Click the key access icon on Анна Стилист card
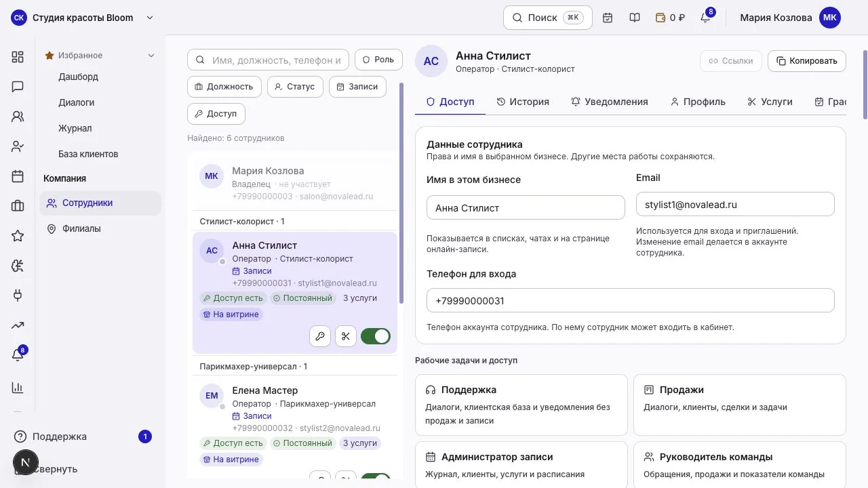This screenshot has height=488, width=868. pyautogui.click(x=320, y=336)
